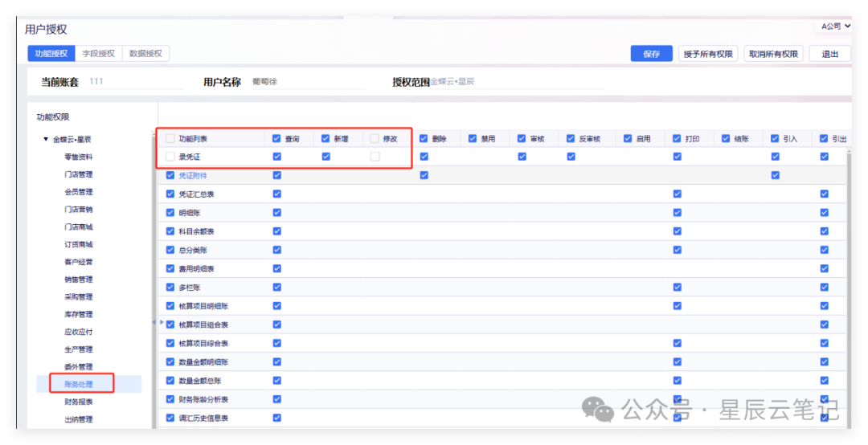The image size is (868, 445).
Task: Tick the 录凭证 row checkbox
Action: coord(170,157)
